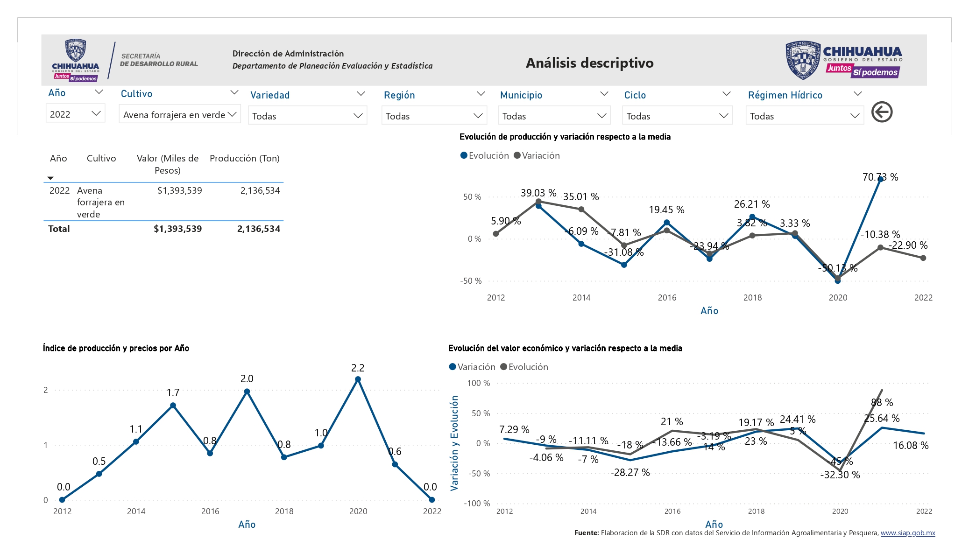The image size is (969, 560).
Task: Sort the table by the Año column header
Action: (x=58, y=158)
